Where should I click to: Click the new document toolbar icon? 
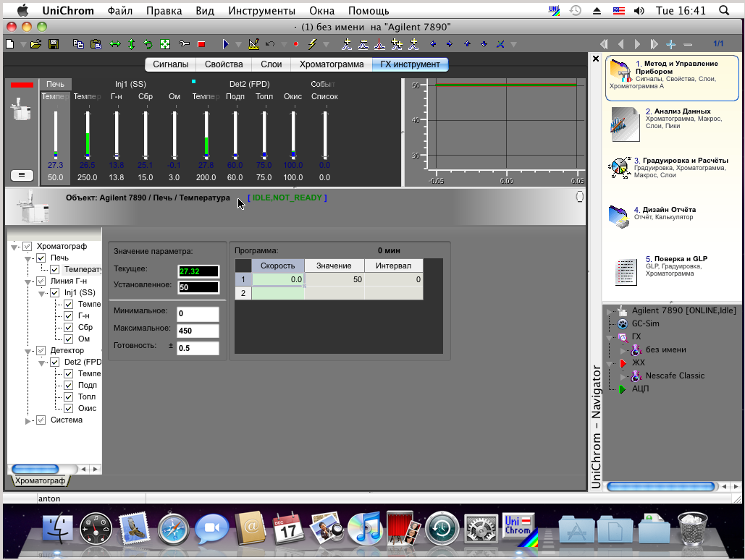click(x=9, y=44)
